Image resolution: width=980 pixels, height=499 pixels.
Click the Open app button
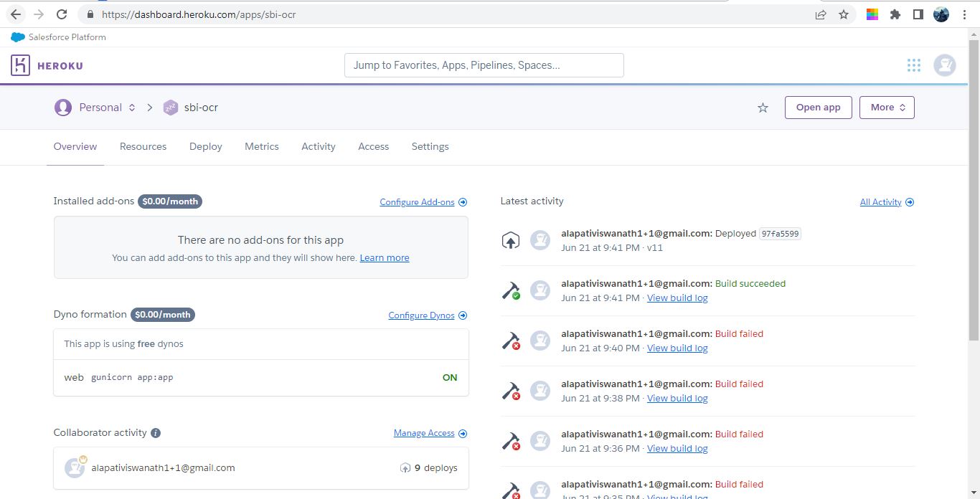(x=818, y=108)
